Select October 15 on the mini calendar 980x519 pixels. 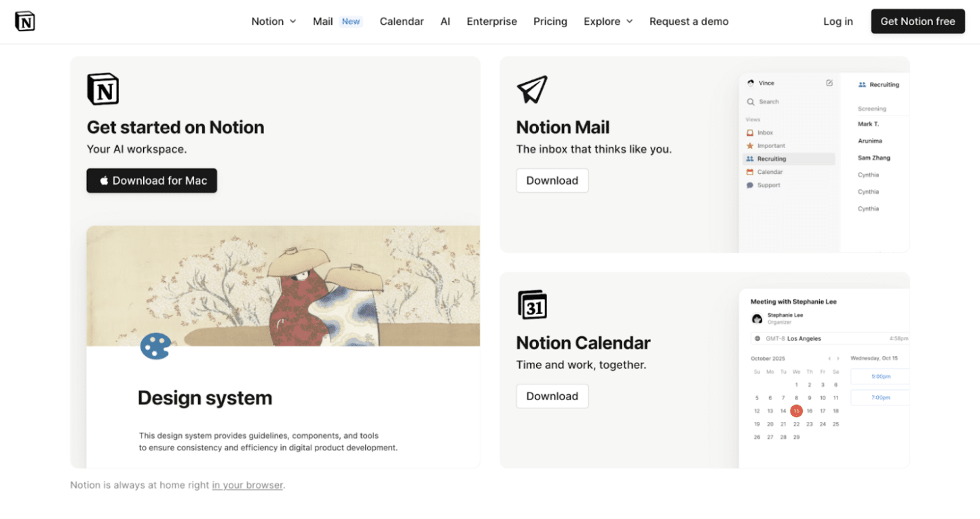[x=796, y=410]
